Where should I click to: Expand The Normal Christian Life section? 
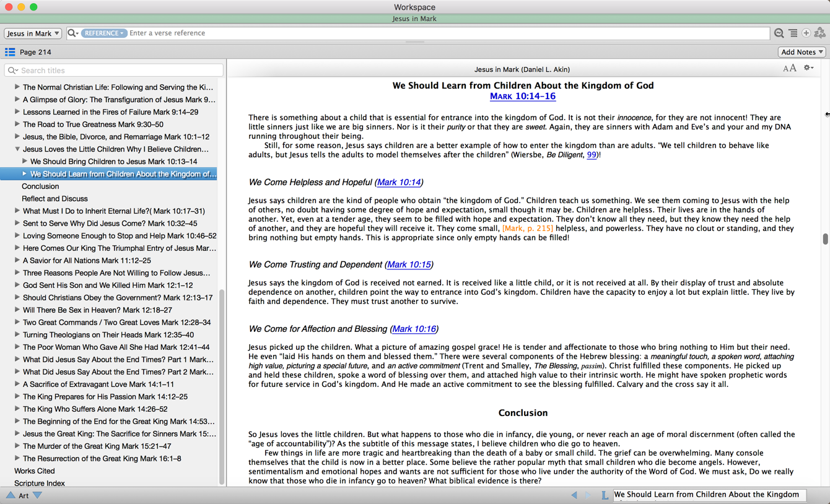[x=17, y=87]
